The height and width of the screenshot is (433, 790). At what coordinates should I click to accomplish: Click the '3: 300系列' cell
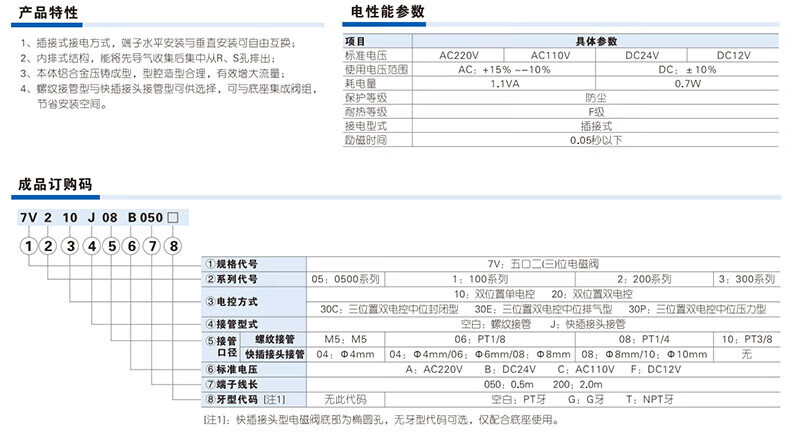pyautogui.click(x=747, y=279)
